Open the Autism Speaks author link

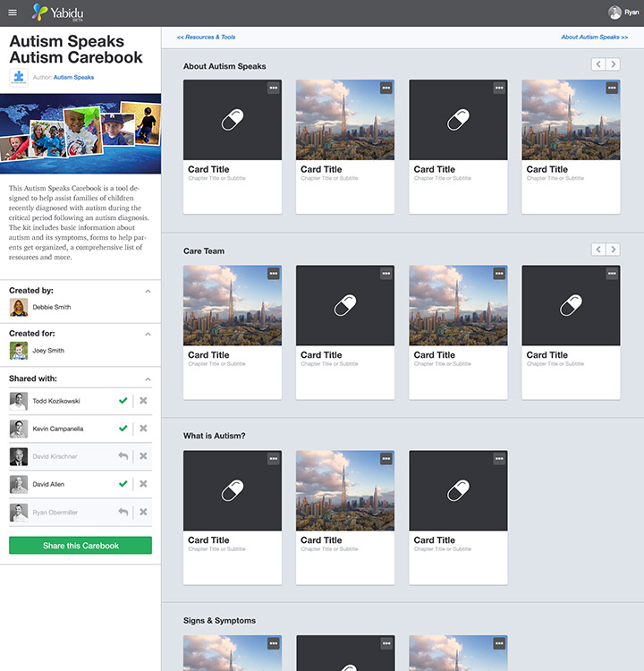(73, 78)
